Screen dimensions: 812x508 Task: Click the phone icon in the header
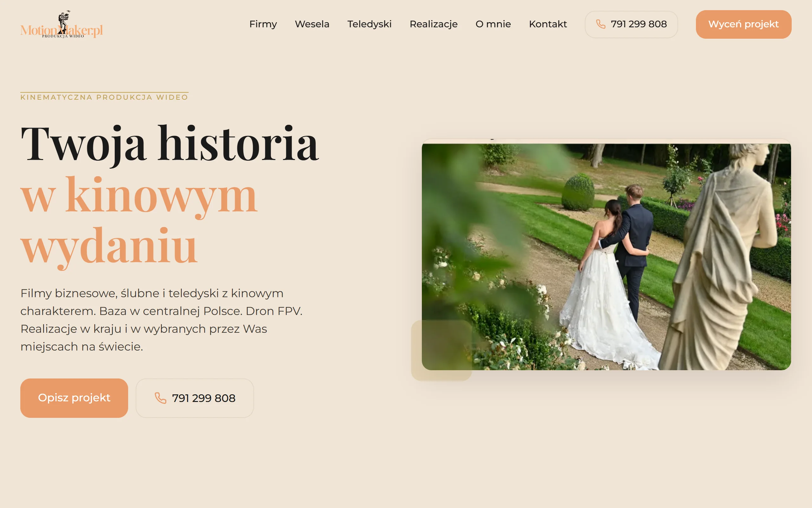click(601, 24)
